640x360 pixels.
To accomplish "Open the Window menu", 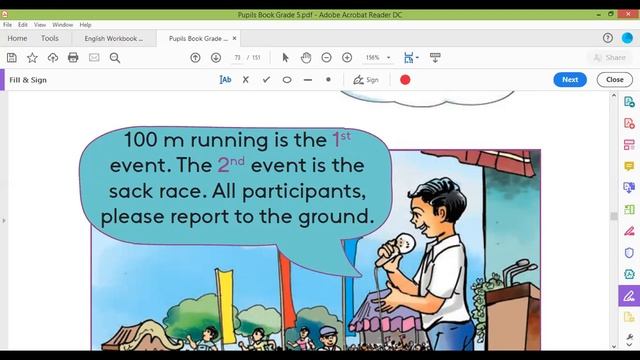I will point(62,25).
